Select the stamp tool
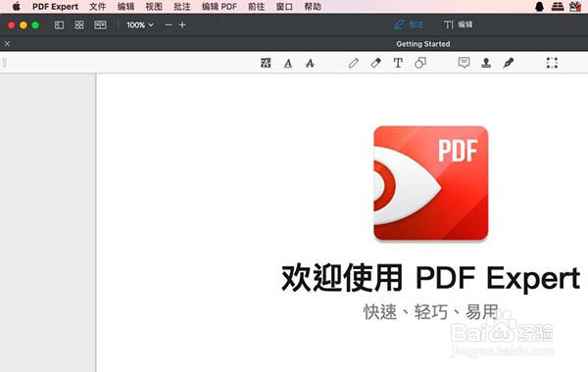This screenshot has width=588, height=372. (x=486, y=63)
